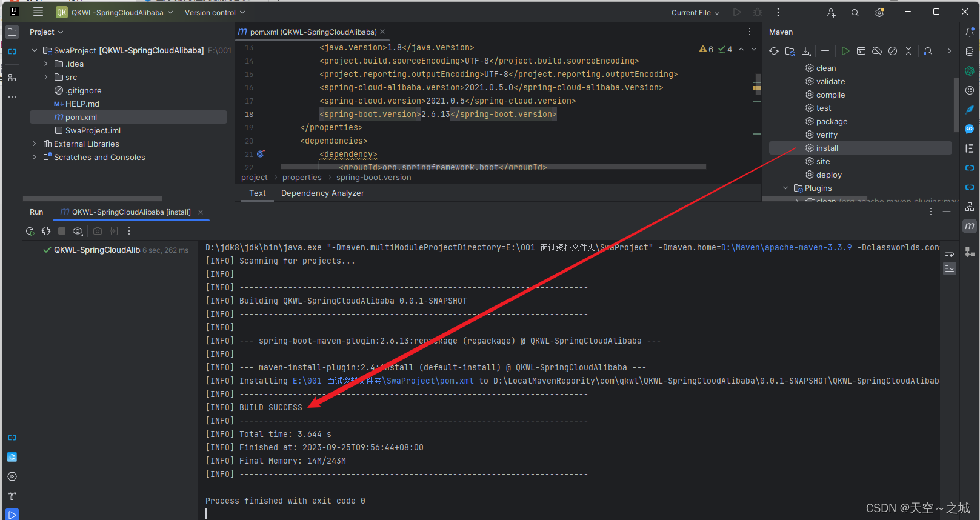980x520 pixels.
Task: Toggle the eye view options in Run toolbar
Action: (78, 231)
